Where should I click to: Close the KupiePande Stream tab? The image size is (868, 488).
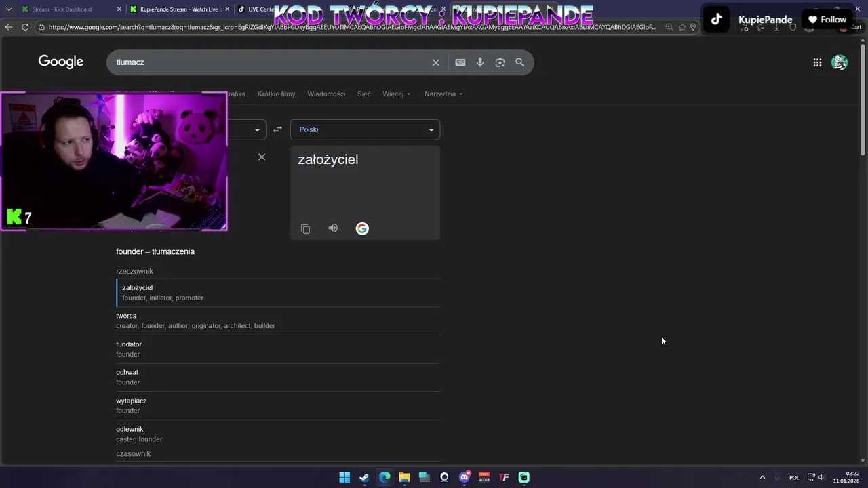[228, 9]
